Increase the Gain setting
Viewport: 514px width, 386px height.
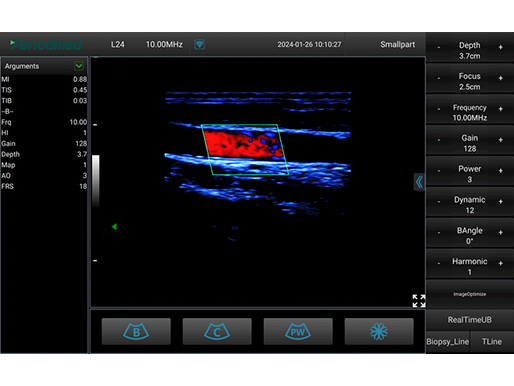500,140
